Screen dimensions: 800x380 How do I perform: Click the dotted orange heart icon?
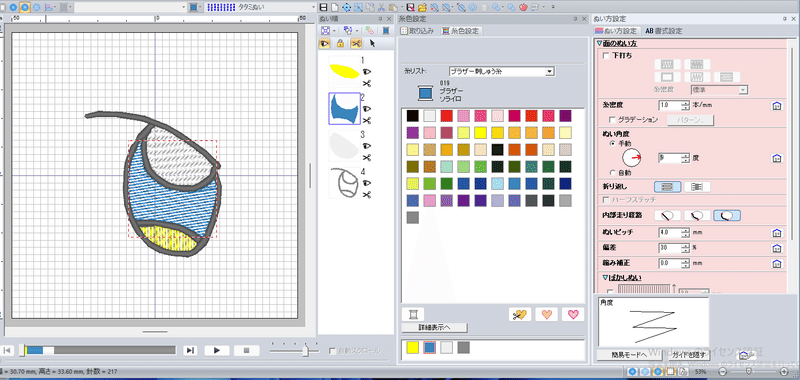tap(546, 314)
